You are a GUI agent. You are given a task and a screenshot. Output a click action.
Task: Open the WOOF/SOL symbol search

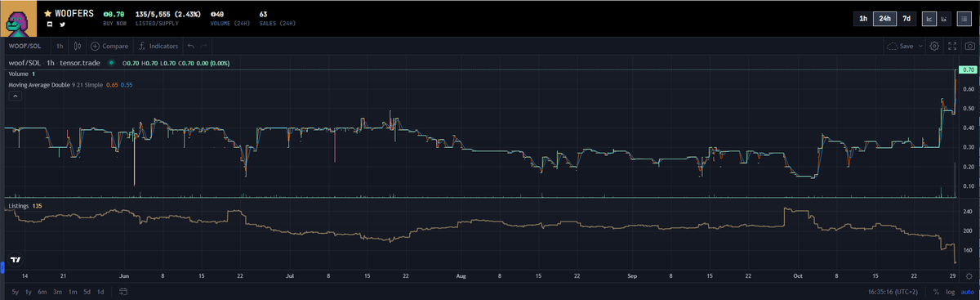click(x=24, y=47)
